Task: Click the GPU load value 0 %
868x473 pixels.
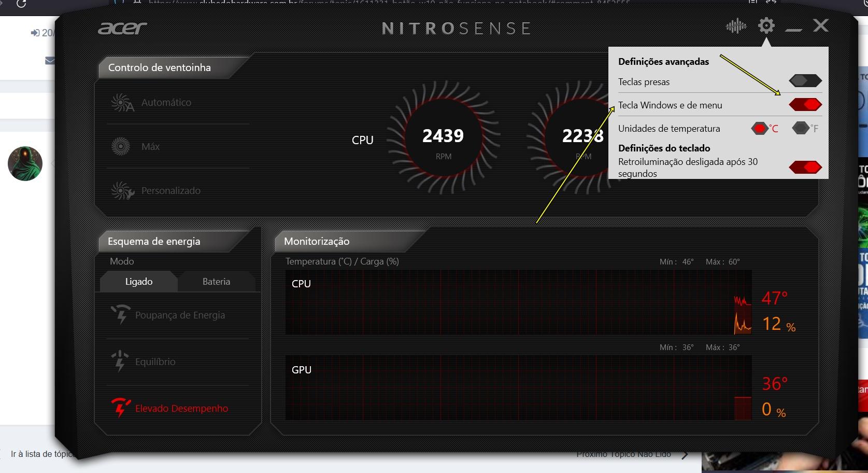Action: click(x=773, y=410)
